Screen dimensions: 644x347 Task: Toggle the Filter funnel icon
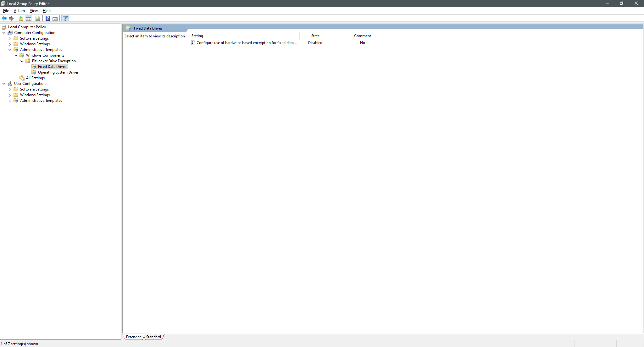pyautogui.click(x=65, y=18)
